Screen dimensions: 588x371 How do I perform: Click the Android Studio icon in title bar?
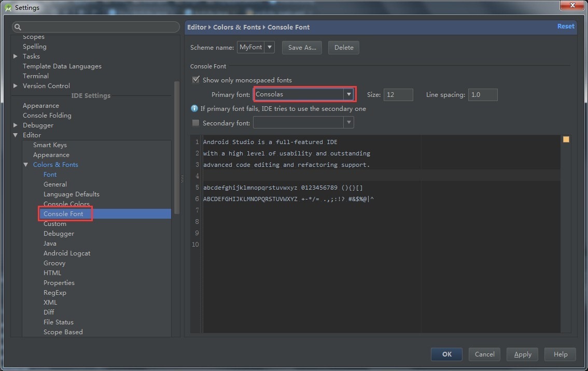(x=8, y=7)
